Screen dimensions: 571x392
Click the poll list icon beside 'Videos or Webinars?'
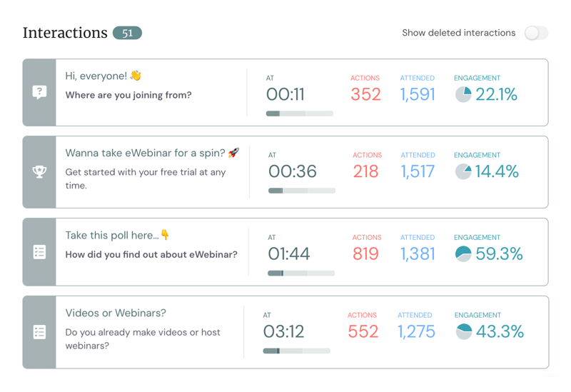(x=39, y=332)
